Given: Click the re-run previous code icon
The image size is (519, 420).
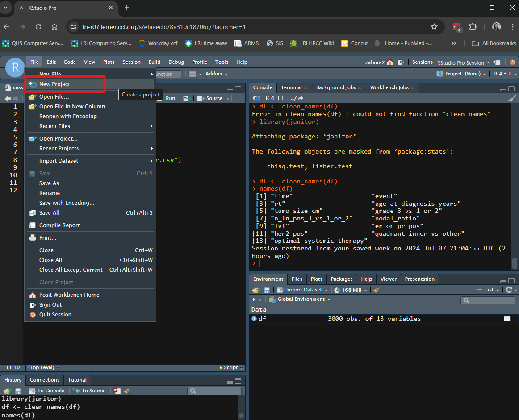Looking at the screenshot, I should 186,98.
